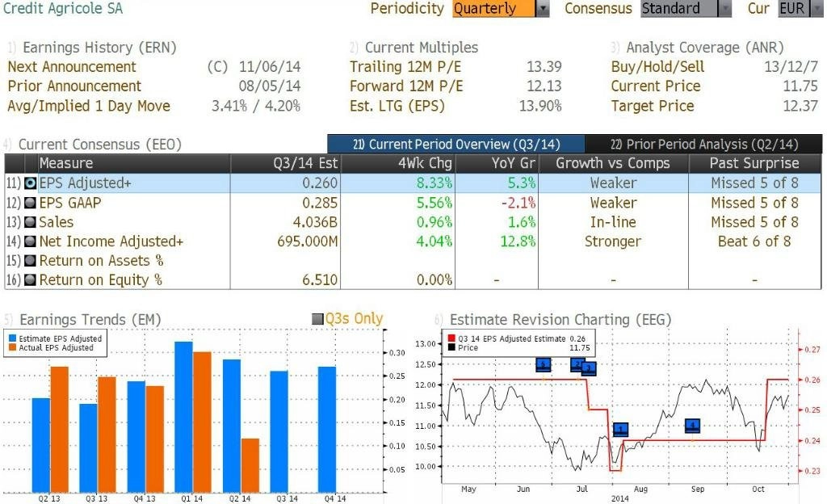
Task: Click the YoY Gr column header
Action: pos(497,163)
